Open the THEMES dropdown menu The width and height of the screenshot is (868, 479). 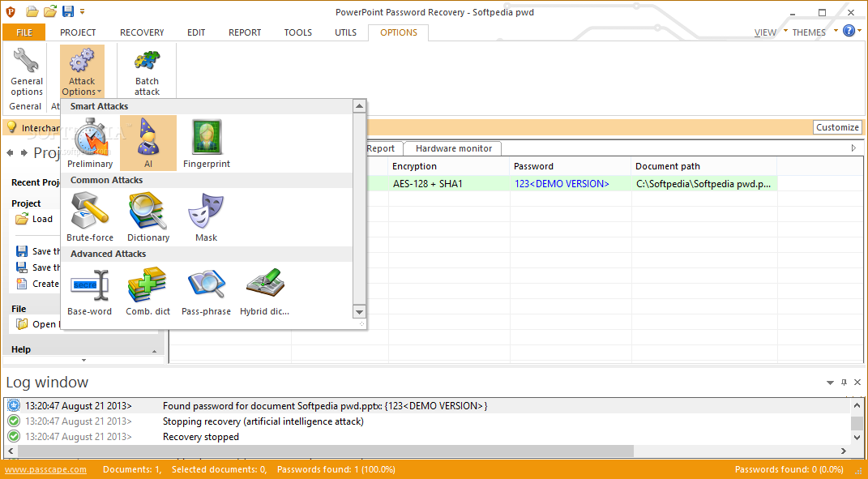pos(813,32)
